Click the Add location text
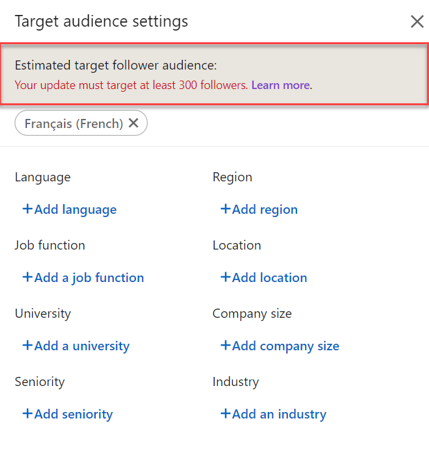 [x=270, y=278]
